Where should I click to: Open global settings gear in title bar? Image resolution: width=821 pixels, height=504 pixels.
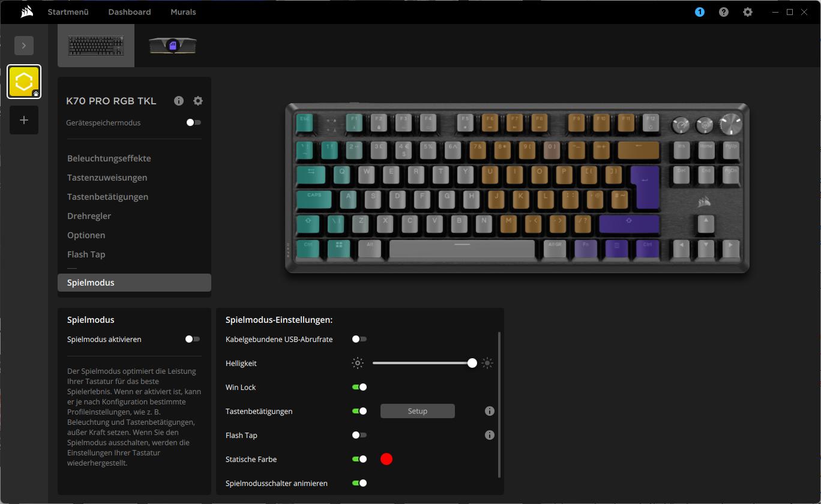coord(748,12)
